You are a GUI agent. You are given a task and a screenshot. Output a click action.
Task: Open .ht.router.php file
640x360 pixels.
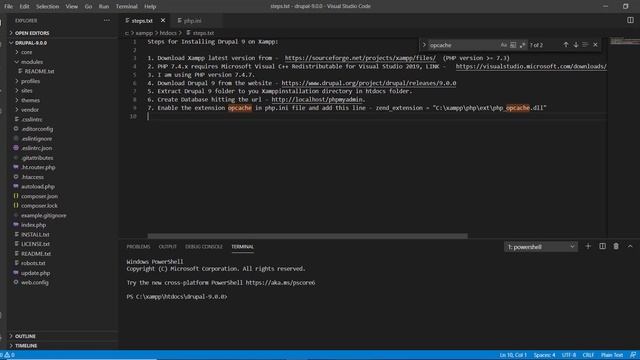(x=38, y=167)
